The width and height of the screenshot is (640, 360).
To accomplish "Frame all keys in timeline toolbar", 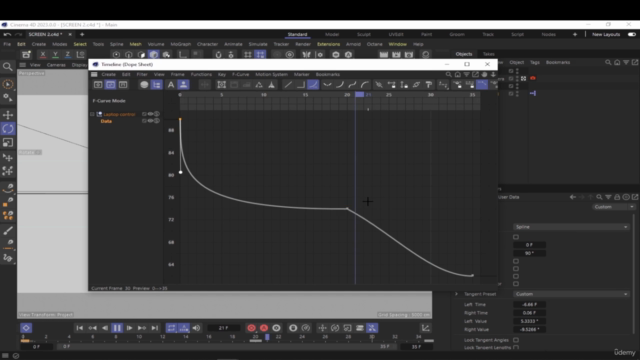I will point(221,84).
